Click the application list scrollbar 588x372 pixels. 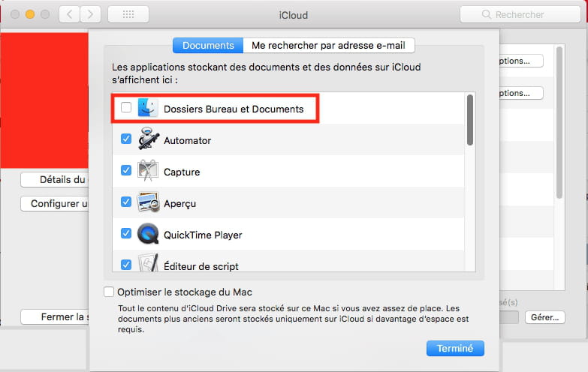(470, 120)
